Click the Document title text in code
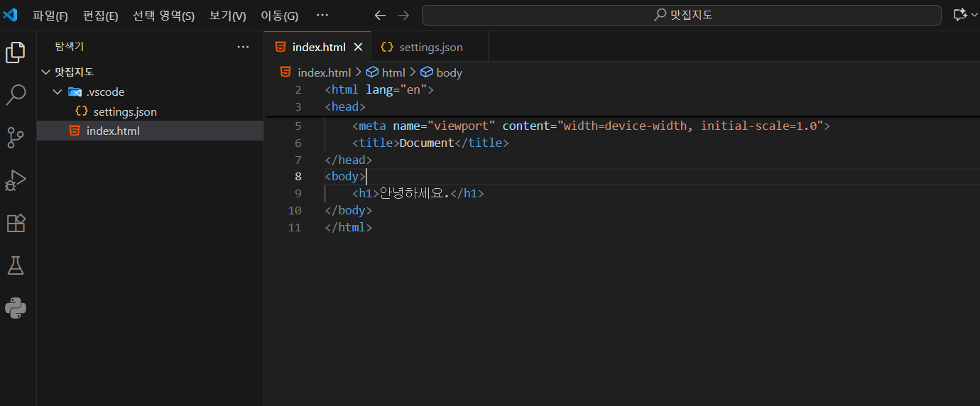 click(427, 143)
